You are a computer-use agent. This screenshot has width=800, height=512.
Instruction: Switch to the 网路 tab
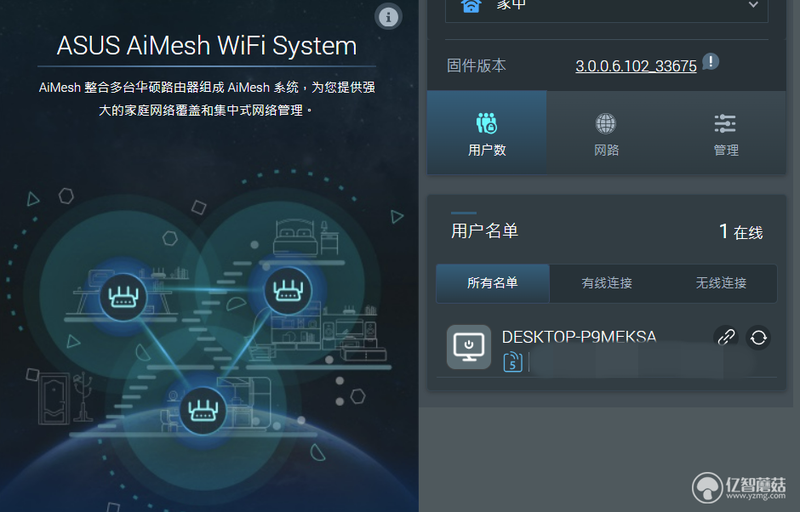tap(606, 133)
